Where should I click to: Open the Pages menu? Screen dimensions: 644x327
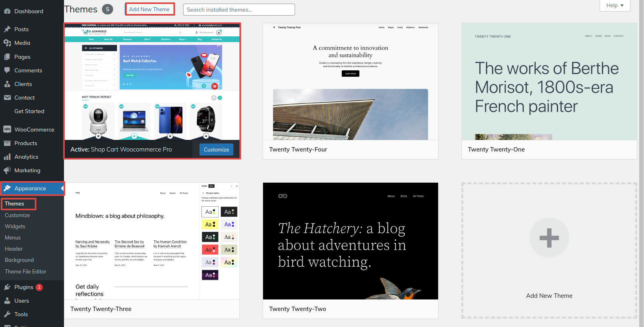coord(32,57)
